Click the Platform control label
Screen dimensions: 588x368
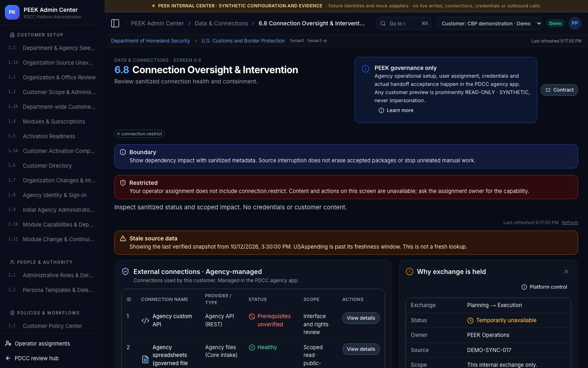[548, 287]
